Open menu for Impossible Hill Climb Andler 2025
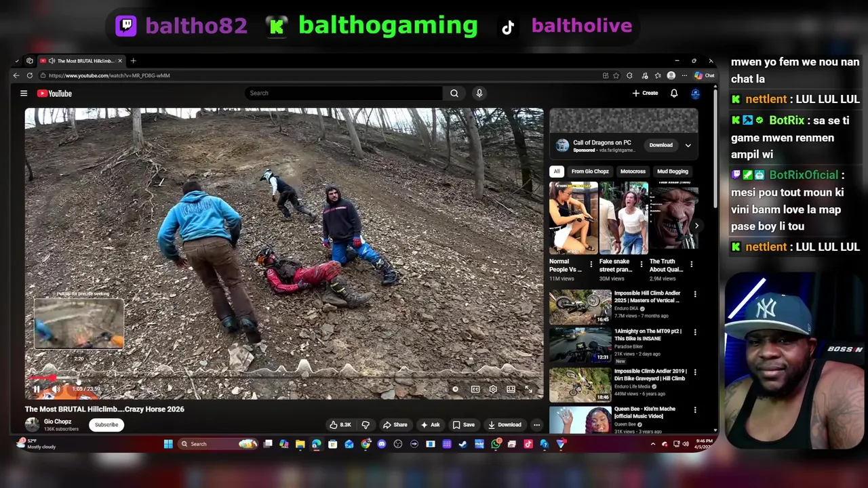Screen dimensions: 868x488 pyautogui.click(x=695, y=294)
